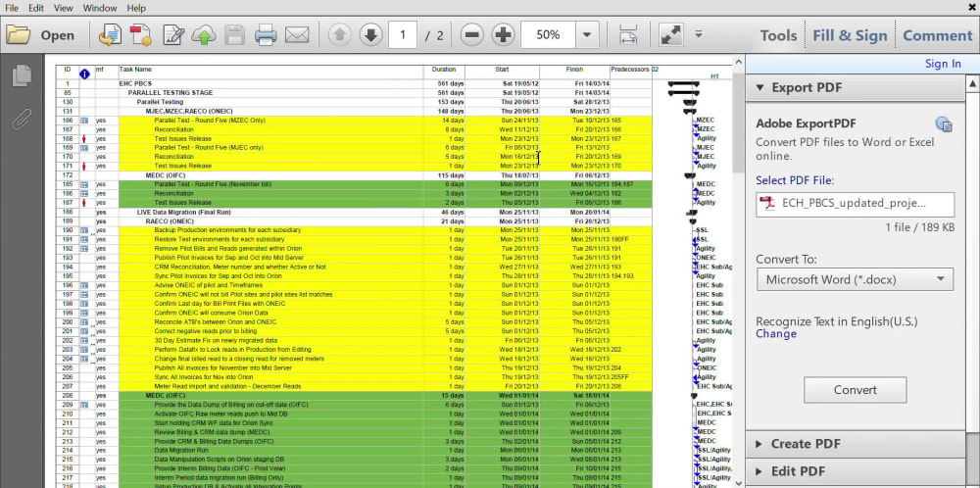Open the zoom percentage dropdown arrow
The image size is (980, 488).
587,35
